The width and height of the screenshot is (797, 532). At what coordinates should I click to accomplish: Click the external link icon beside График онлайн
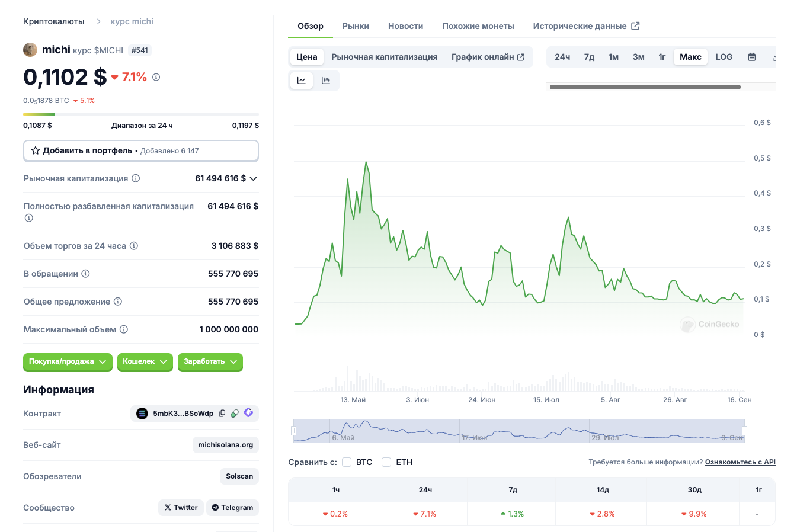(521, 57)
